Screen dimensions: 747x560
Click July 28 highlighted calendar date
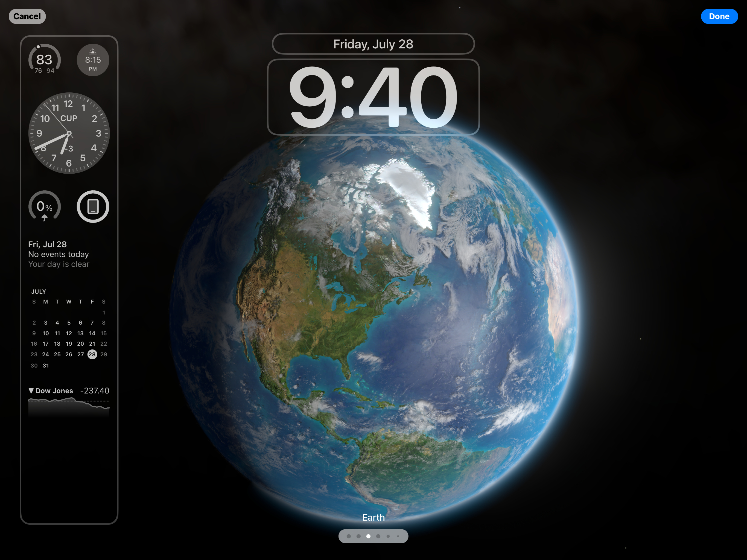[x=92, y=354]
